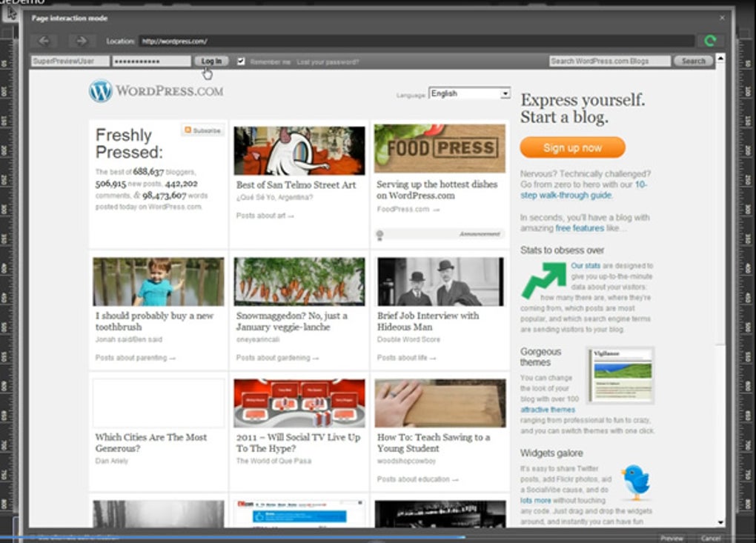Click Posts about parenting link
This screenshot has height=543, width=756.
coord(136,358)
